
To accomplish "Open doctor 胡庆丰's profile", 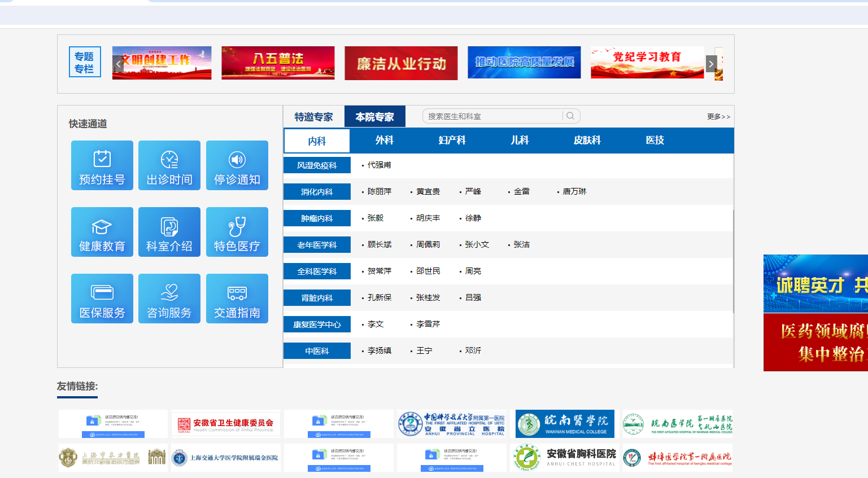I will 428,218.
